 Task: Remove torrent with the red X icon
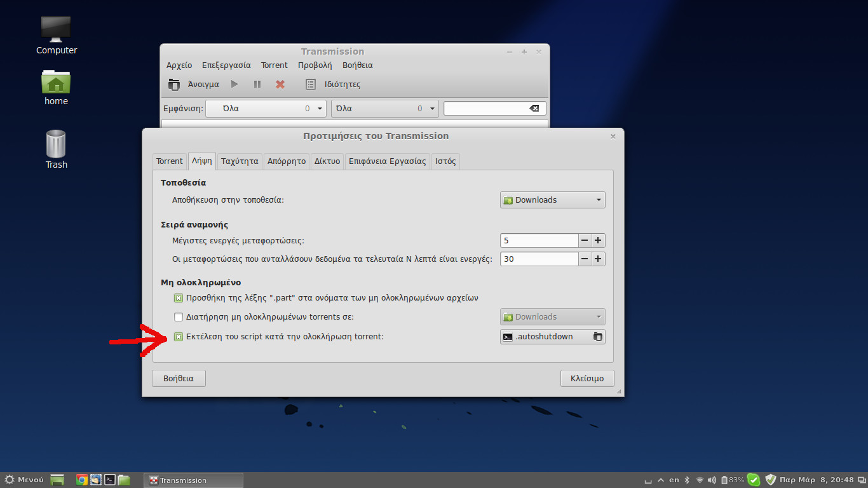tap(280, 84)
